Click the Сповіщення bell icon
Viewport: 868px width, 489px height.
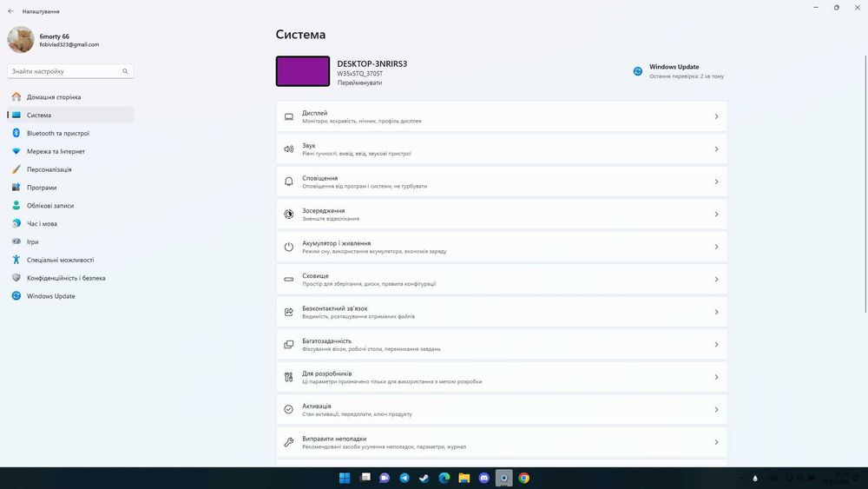tap(288, 182)
